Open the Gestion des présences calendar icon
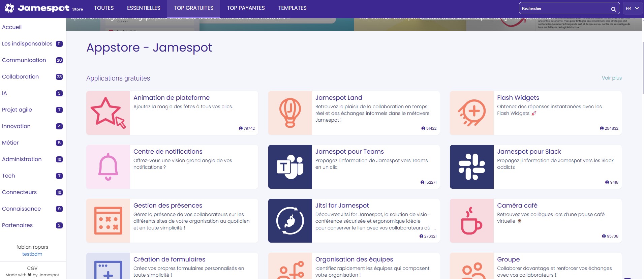The width and height of the screenshot is (644, 279). coord(108,221)
